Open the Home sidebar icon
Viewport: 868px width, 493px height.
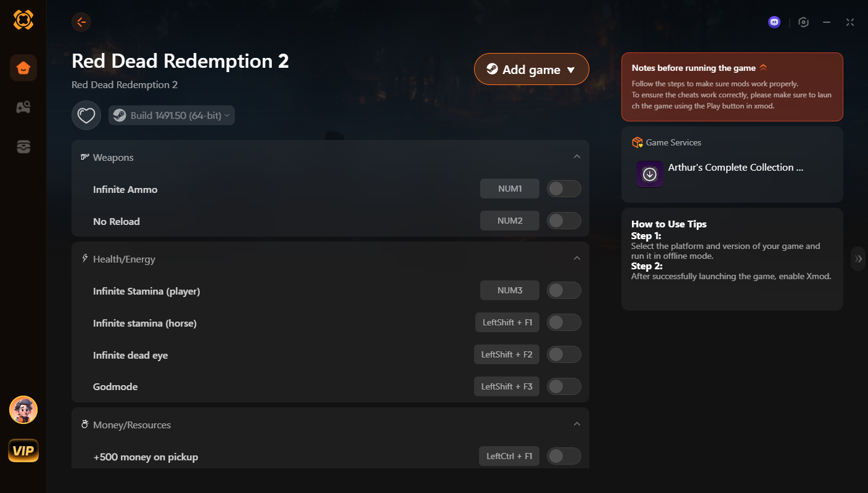pyautogui.click(x=23, y=68)
